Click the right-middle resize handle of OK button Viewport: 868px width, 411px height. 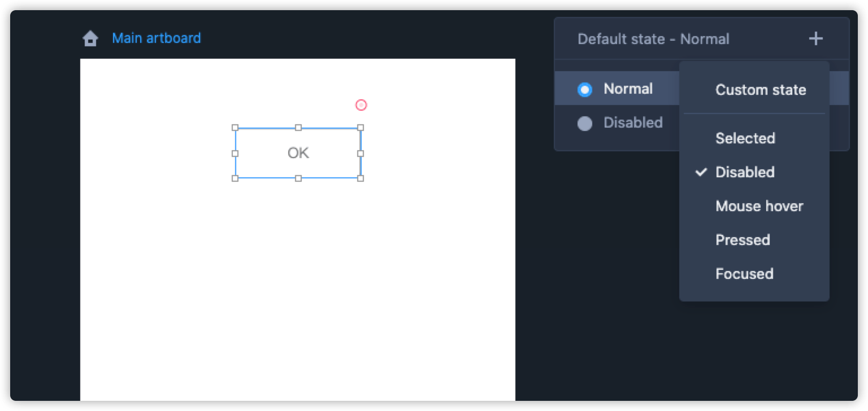(x=361, y=153)
